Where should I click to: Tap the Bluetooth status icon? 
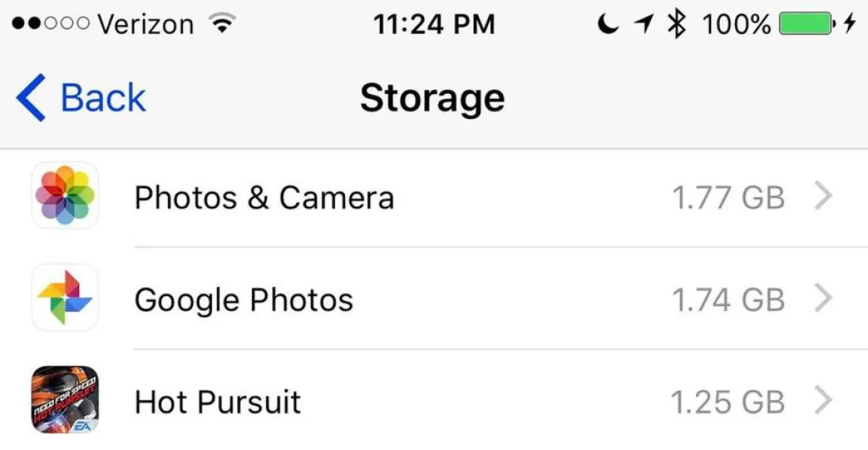pos(676,25)
